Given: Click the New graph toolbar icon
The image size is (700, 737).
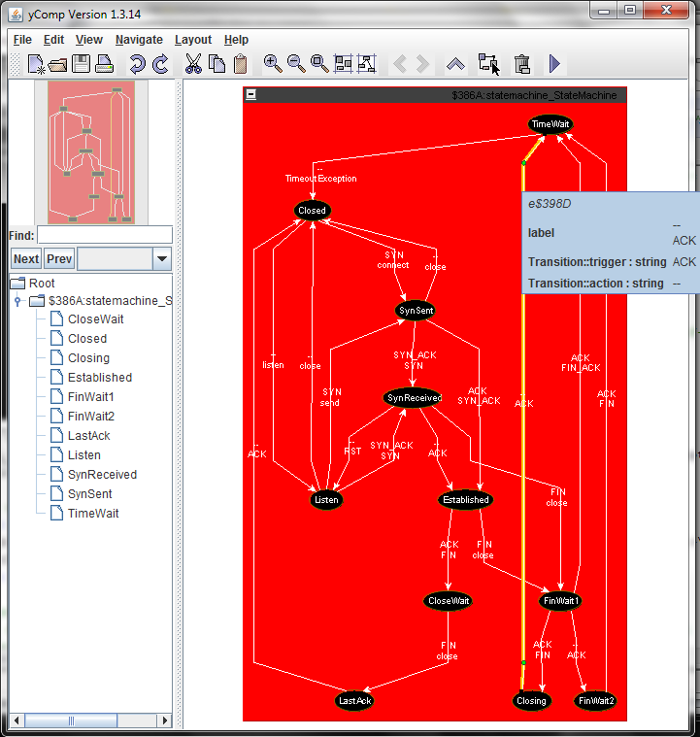Looking at the screenshot, I should pyautogui.click(x=35, y=64).
